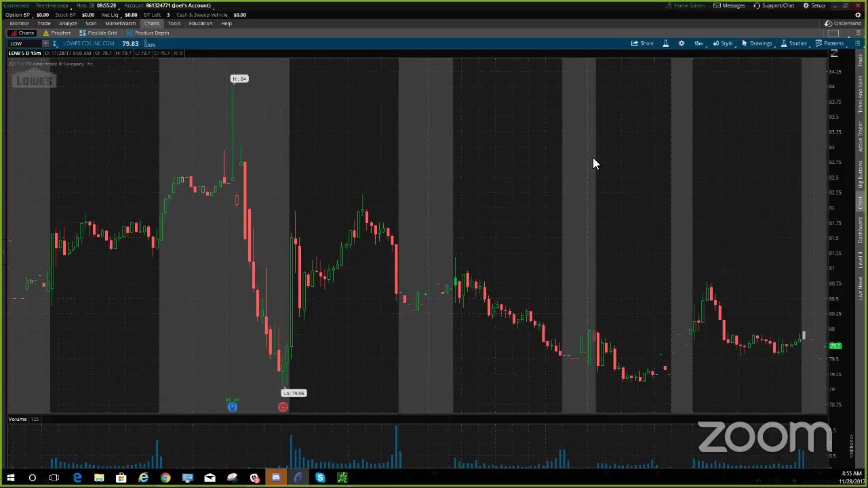Open the Education tab

[x=201, y=23]
